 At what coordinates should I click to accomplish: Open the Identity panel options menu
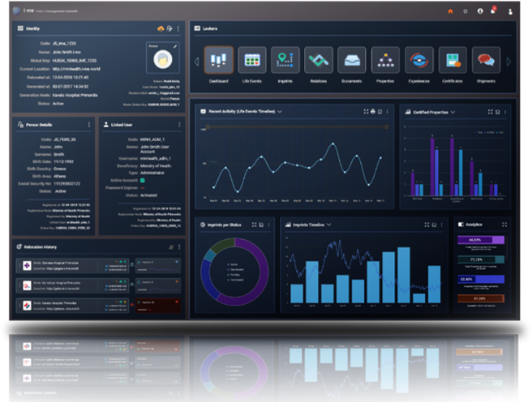[178, 28]
